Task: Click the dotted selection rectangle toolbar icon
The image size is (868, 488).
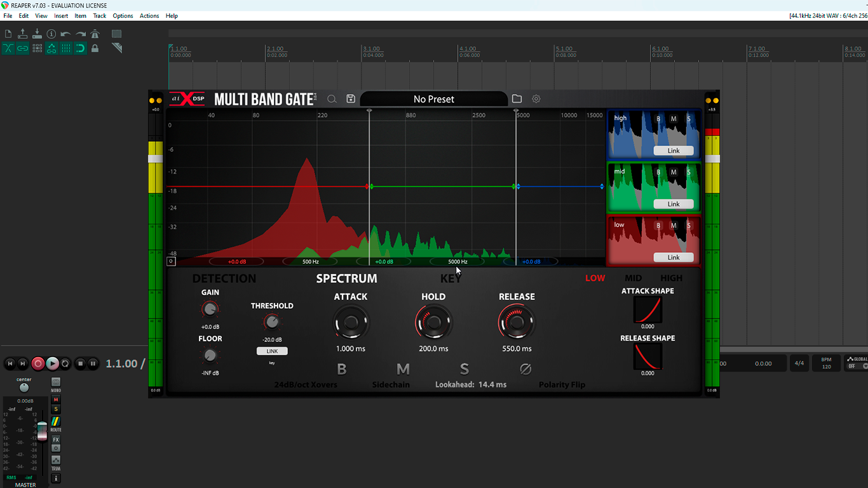Action: (x=117, y=34)
